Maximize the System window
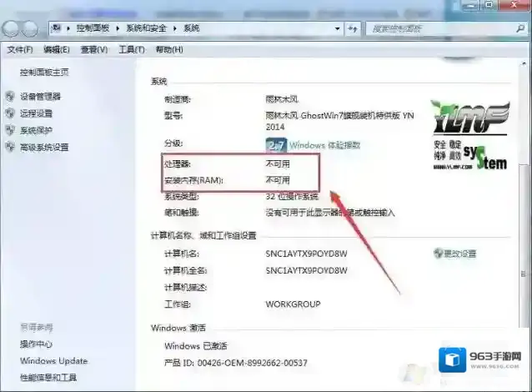This screenshot has height=392, width=532. (489, 5)
